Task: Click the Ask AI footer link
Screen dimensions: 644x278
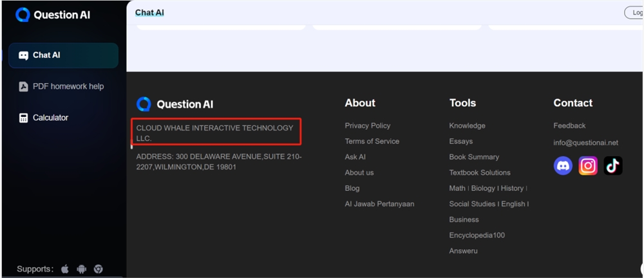Action: tap(355, 157)
